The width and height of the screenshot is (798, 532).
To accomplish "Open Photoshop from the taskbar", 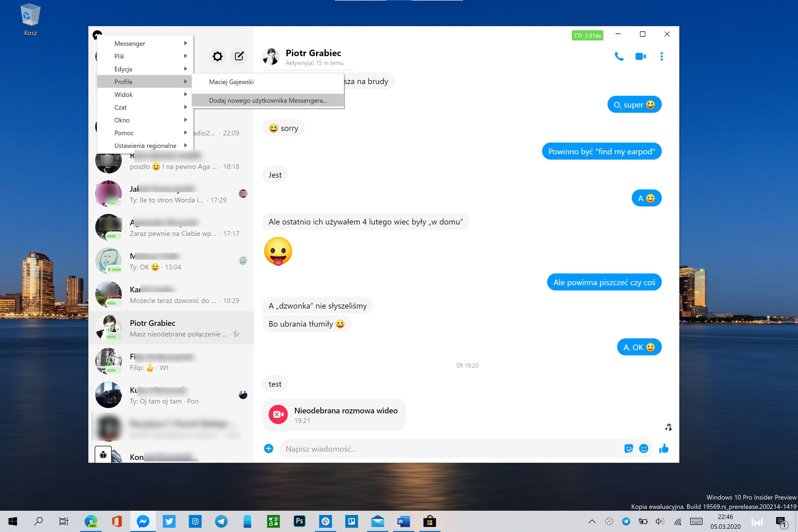I will coord(299,521).
